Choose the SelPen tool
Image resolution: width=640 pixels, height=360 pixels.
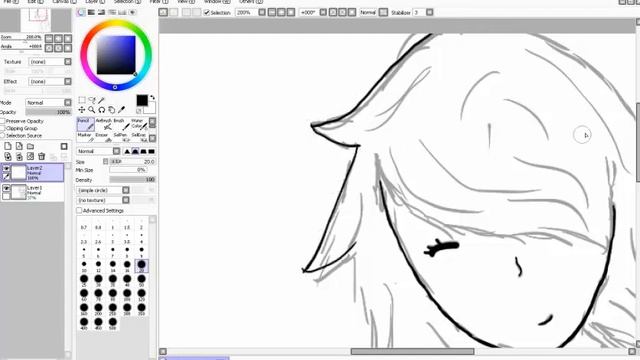pos(121,137)
